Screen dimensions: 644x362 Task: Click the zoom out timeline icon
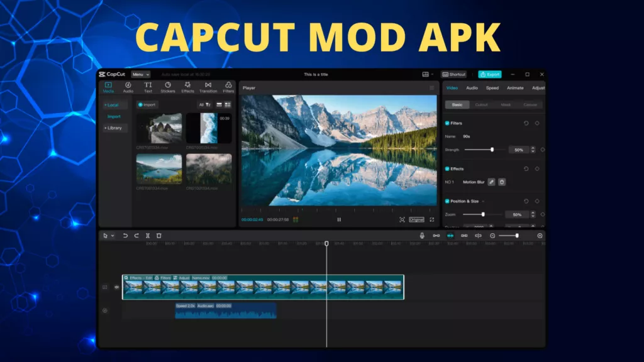[492, 236]
